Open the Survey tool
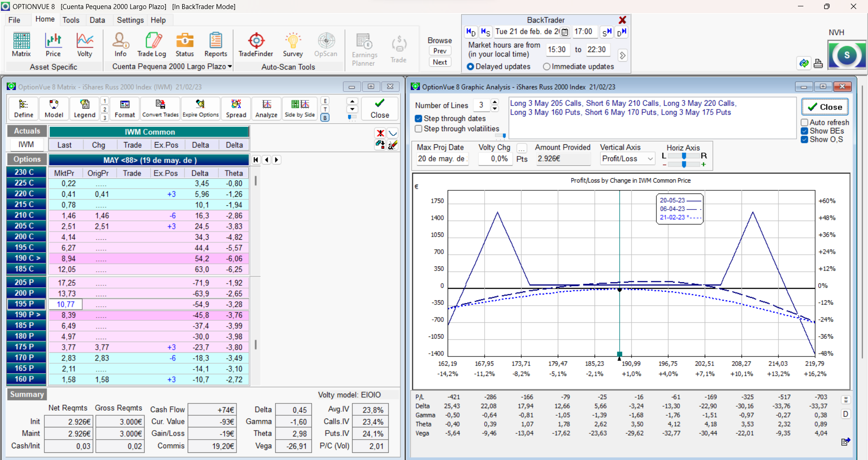This screenshot has height=460, width=868. pos(293,45)
